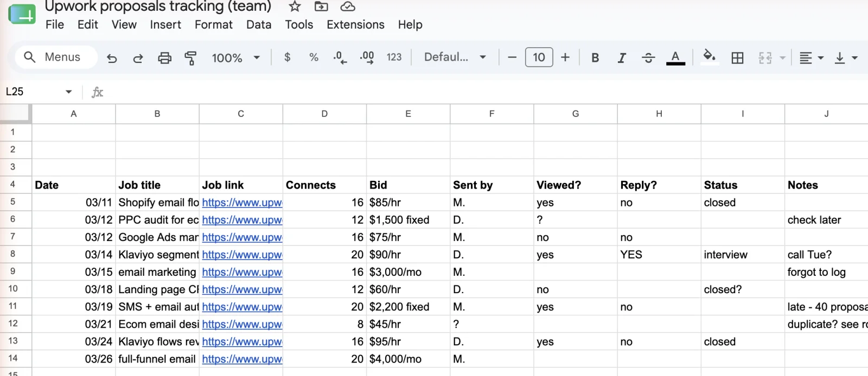Select the 'YES' reply cell
Viewport: 868px width, 376px height.
659,254
